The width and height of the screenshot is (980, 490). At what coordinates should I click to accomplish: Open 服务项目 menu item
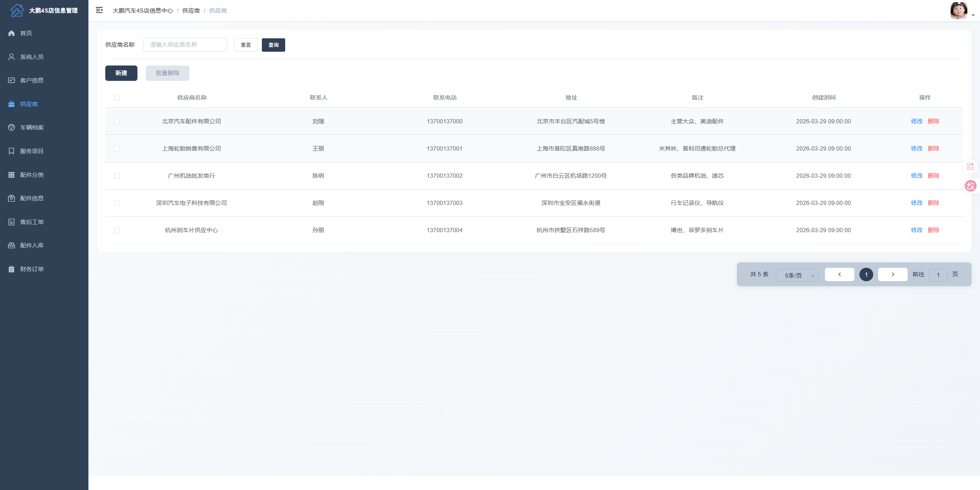pyautogui.click(x=44, y=151)
